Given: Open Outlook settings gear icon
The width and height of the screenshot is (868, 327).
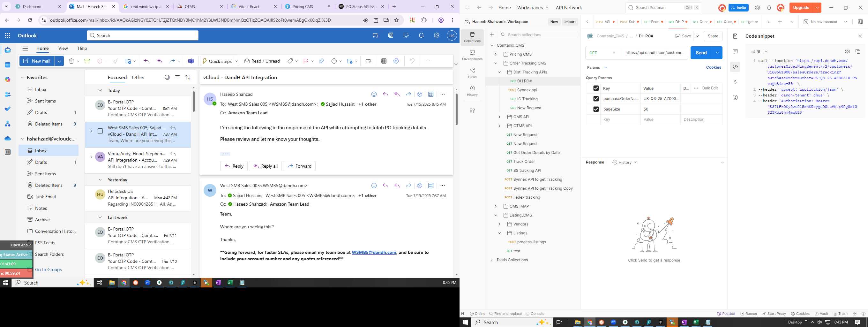Looking at the screenshot, I should (x=436, y=35).
